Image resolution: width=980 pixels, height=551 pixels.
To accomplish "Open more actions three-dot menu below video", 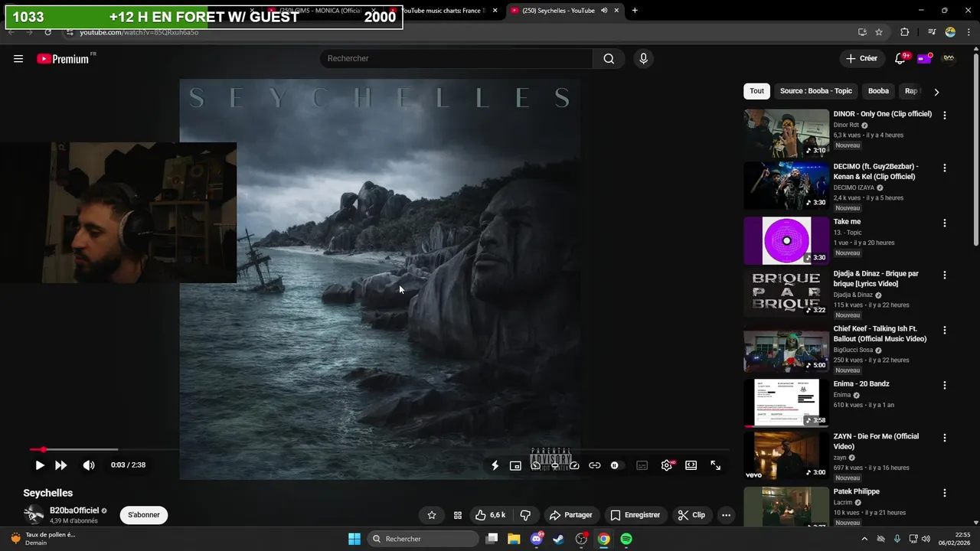I will [726, 515].
